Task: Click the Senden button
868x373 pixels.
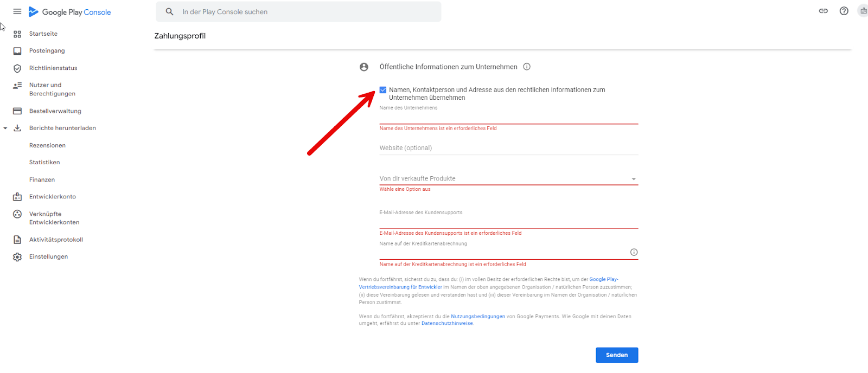Action: 617,355
